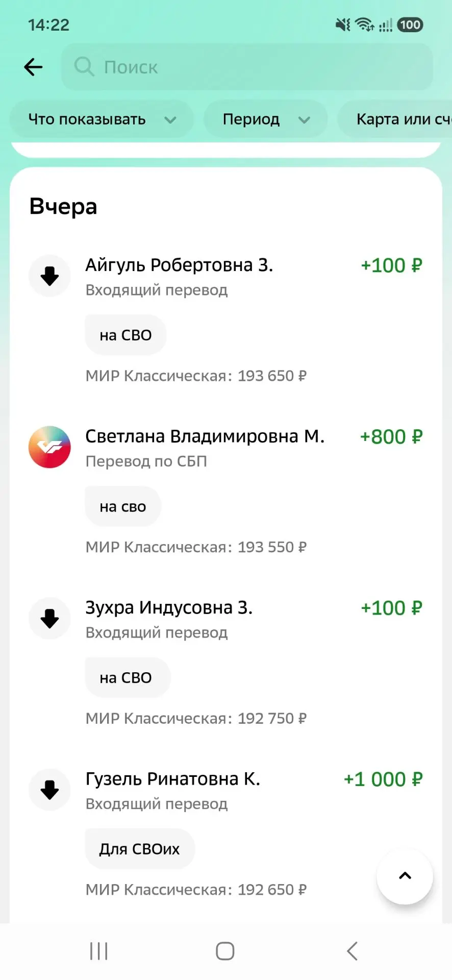The image size is (452, 980).
Task: Open transaction from Зухра Индусовна З.
Action: [226, 663]
